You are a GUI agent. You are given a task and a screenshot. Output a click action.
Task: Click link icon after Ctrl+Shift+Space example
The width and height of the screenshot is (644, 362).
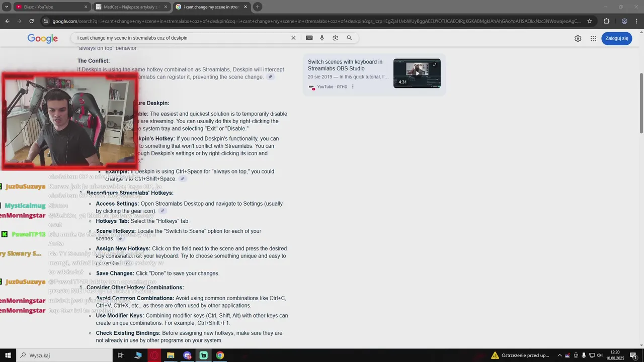point(183,179)
